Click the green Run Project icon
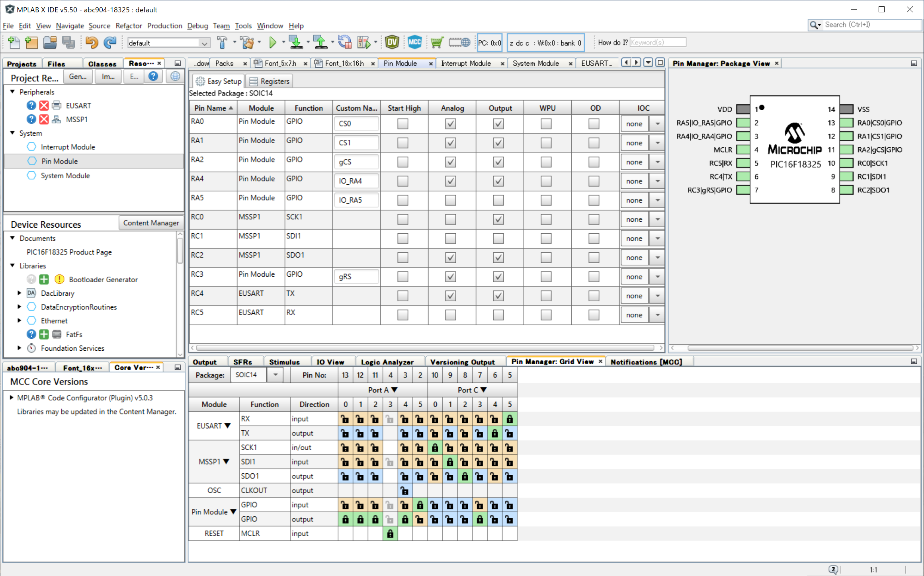Screen dimensions: 924x576 point(273,43)
